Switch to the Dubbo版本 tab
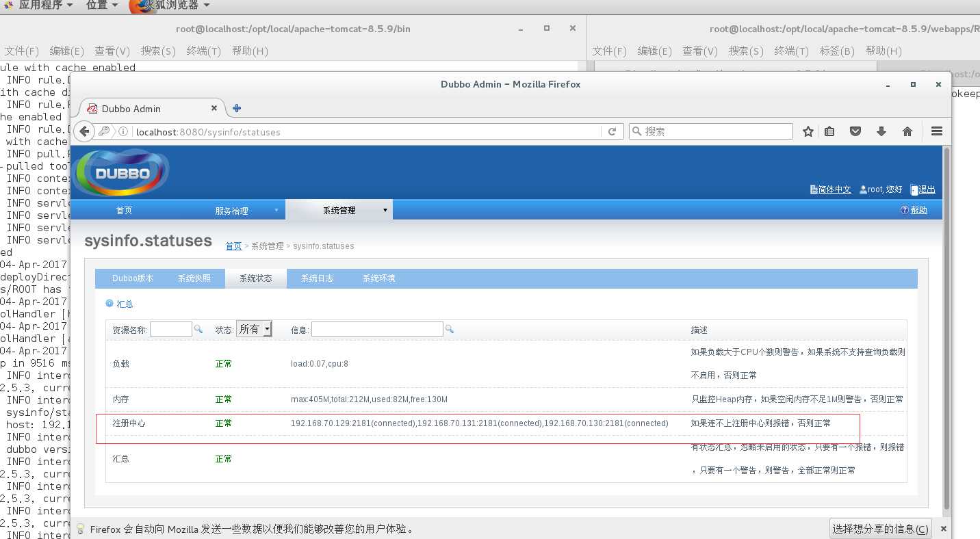The height and width of the screenshot is (539, 980). tap(133, 278)
